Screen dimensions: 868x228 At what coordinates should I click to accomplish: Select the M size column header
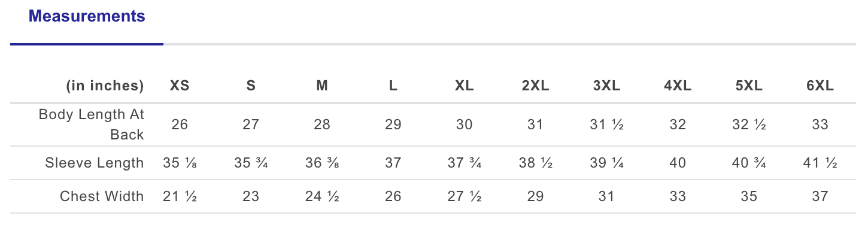click(x=322, y=86)
